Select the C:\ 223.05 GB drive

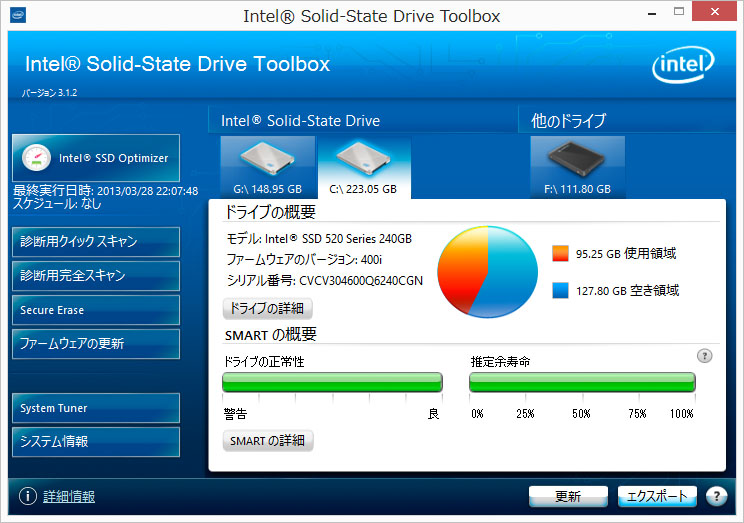click(x=363, y=167)
